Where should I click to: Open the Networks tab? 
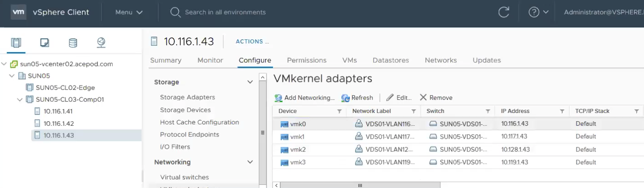pos(441,60)
